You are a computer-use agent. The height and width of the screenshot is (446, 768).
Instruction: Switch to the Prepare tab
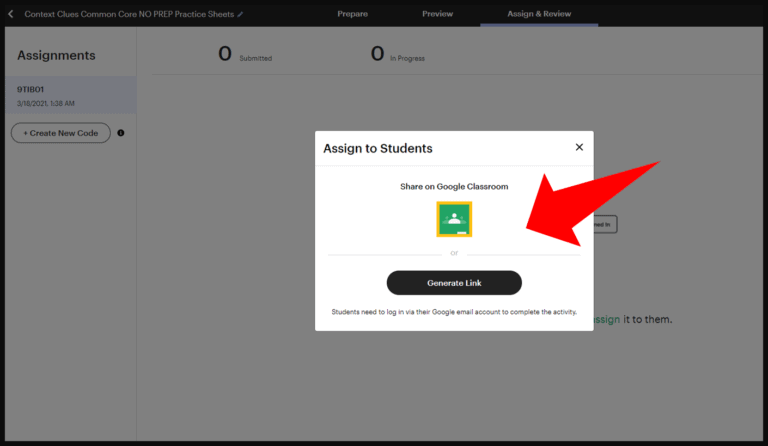352,14
